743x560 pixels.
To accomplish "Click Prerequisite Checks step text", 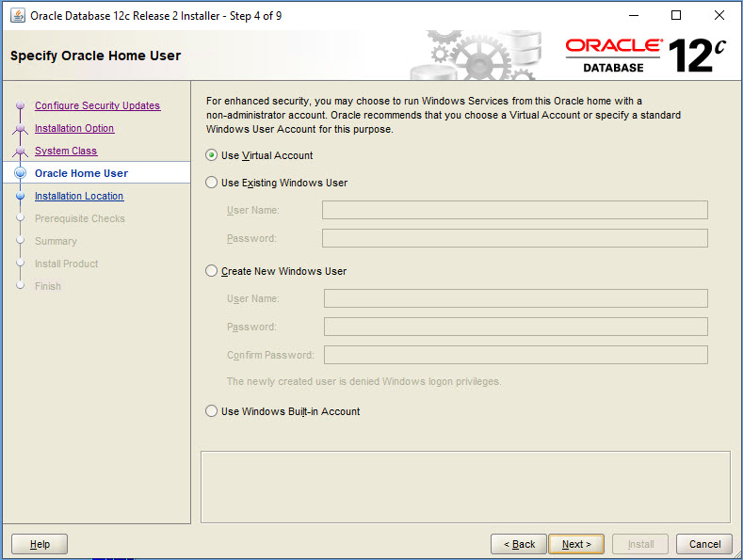I will (80, 218).
